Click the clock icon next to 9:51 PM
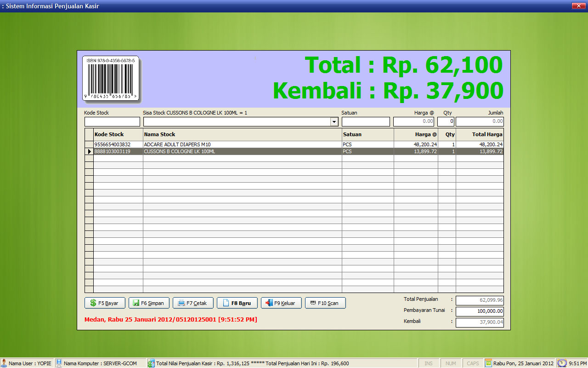Image resolution: width=588 pixels, height=368 pixels. 562,363
